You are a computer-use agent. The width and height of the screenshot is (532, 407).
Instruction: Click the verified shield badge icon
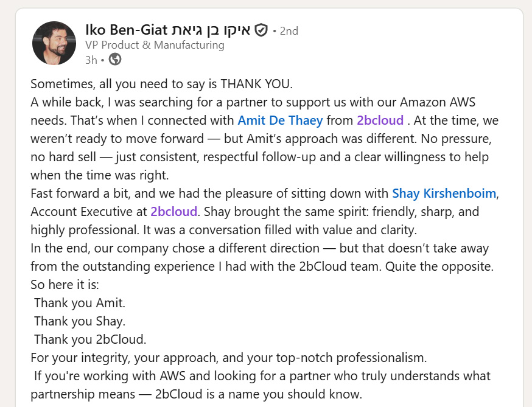coord(261,30)
